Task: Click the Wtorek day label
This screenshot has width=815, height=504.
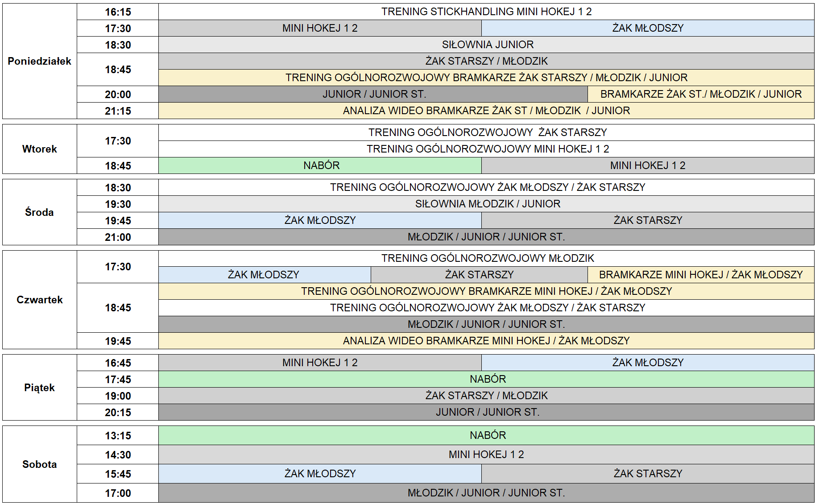Action: tap(39, 149)
